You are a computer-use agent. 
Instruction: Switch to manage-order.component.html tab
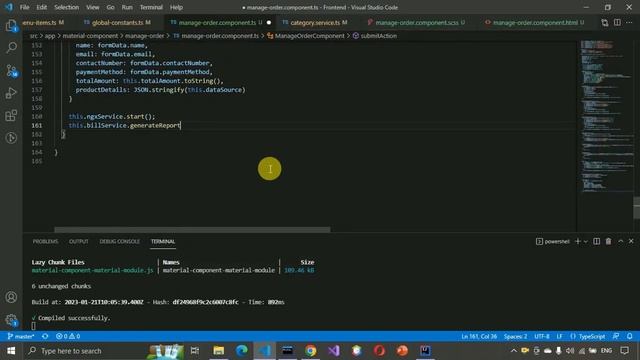click(535, 22)
